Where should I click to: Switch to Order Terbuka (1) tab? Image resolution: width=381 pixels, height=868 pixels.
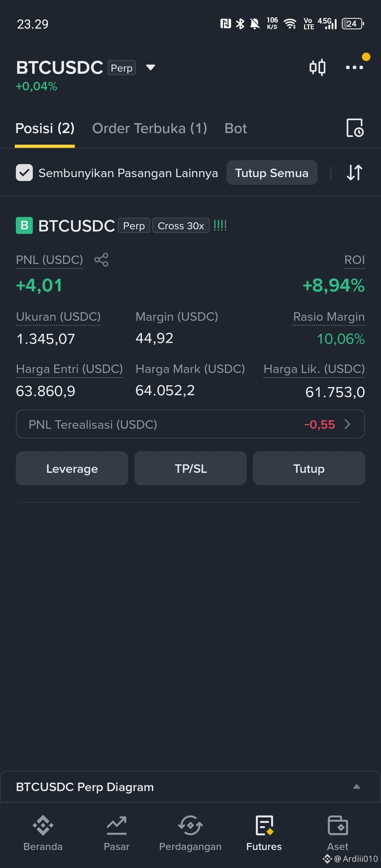pyautogui.click(x=150, y=128)
